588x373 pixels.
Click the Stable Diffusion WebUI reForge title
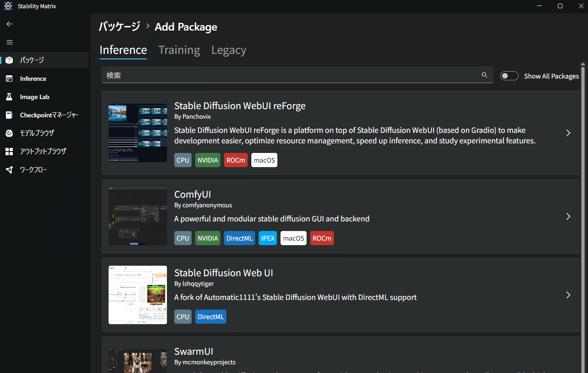240,106
